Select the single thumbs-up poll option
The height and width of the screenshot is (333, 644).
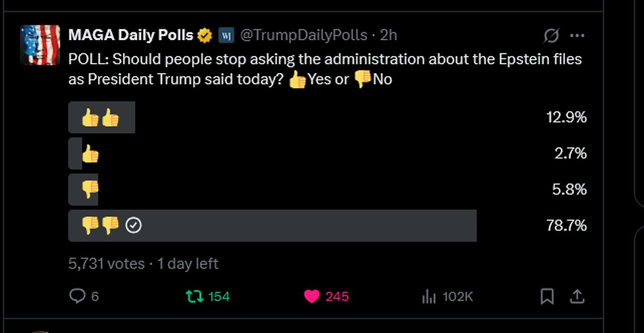click(328, 153)
